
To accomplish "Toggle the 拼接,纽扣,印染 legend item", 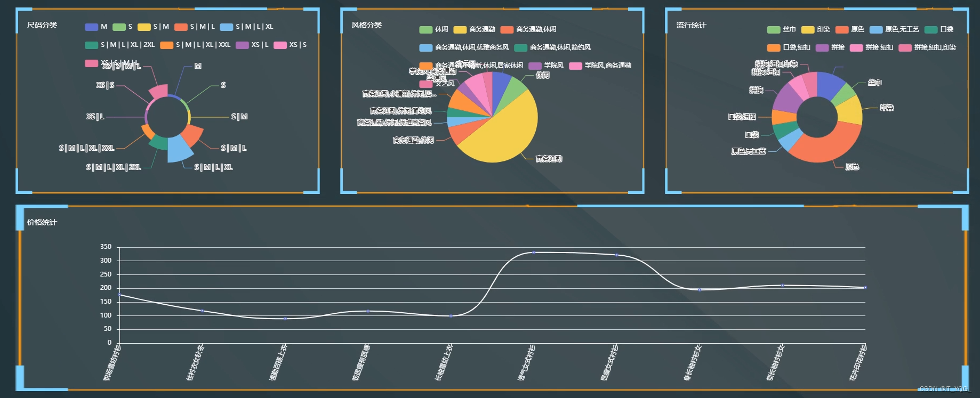I will coord(927,47).
